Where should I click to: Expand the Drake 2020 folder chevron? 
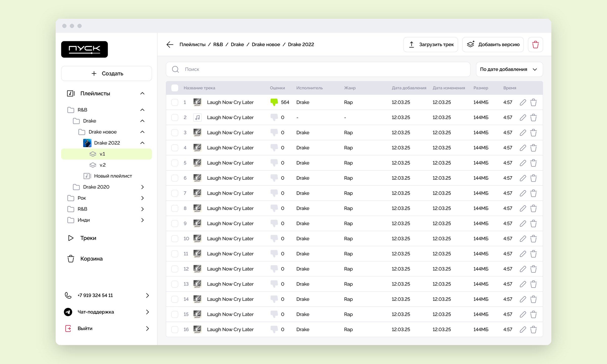pos(142,187)
